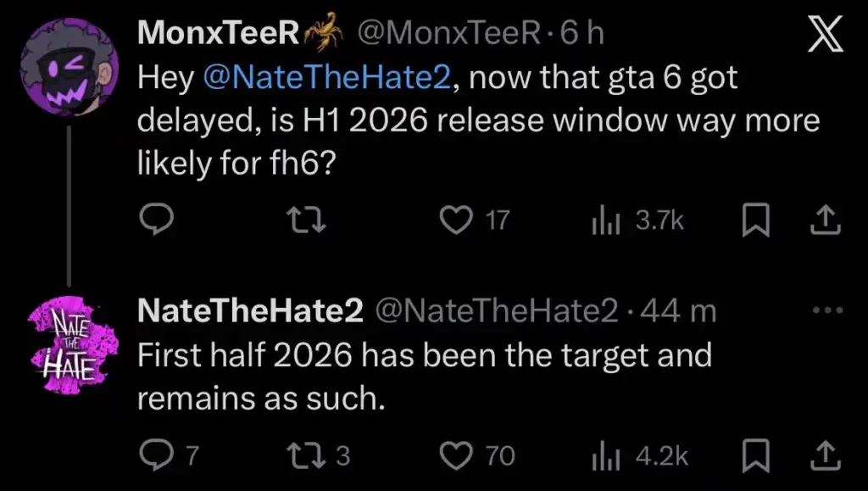Like NateTheHate2's reply with 70 likes

tap(459, 455)
